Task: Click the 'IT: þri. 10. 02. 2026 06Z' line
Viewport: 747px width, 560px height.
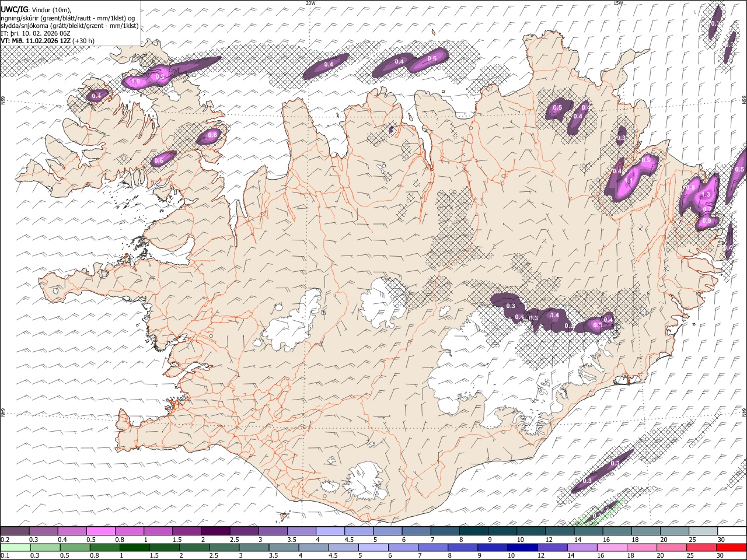Action: coord(36,33)
